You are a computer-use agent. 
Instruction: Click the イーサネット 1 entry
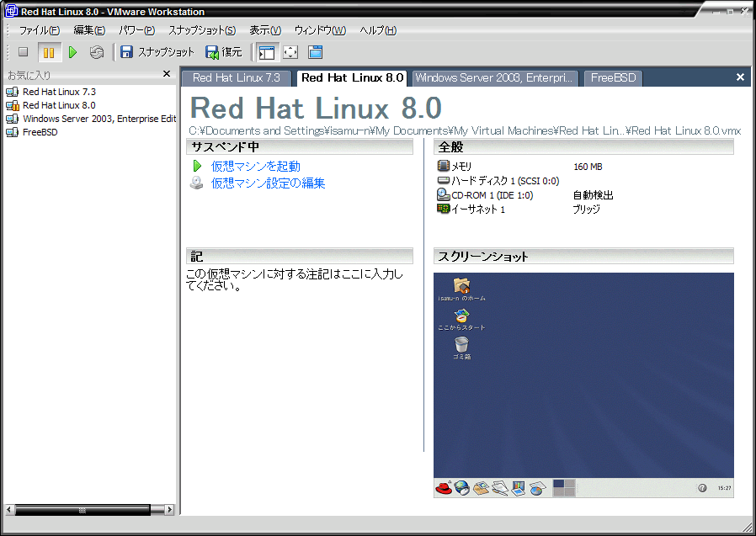(x=478, y=210)
